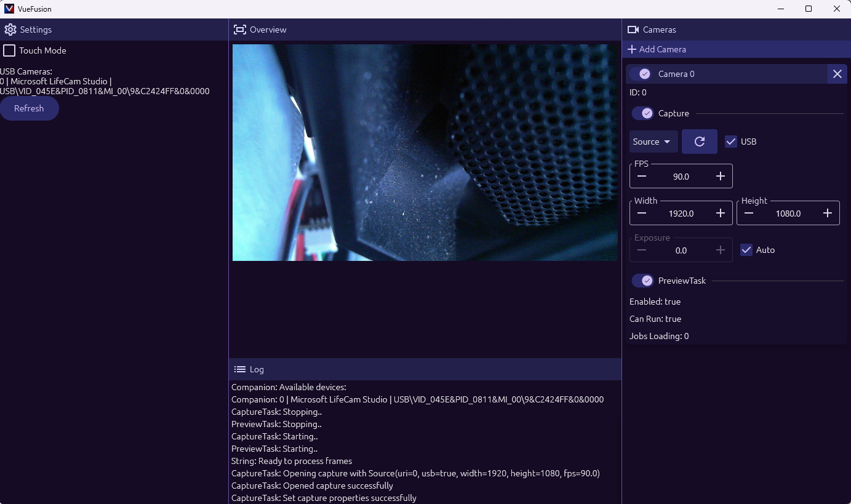Increase FPS with the plus icon

[721, 177]
